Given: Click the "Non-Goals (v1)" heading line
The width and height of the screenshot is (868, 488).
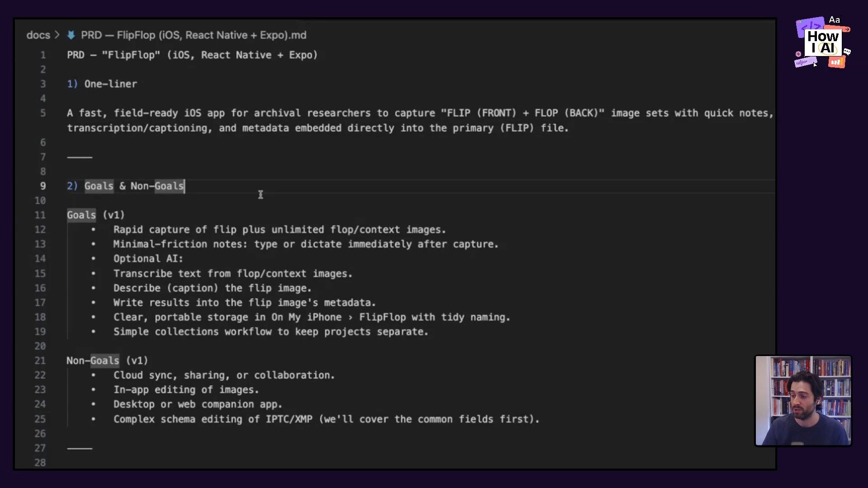Looking at the screenshot, I should point(107,361).
